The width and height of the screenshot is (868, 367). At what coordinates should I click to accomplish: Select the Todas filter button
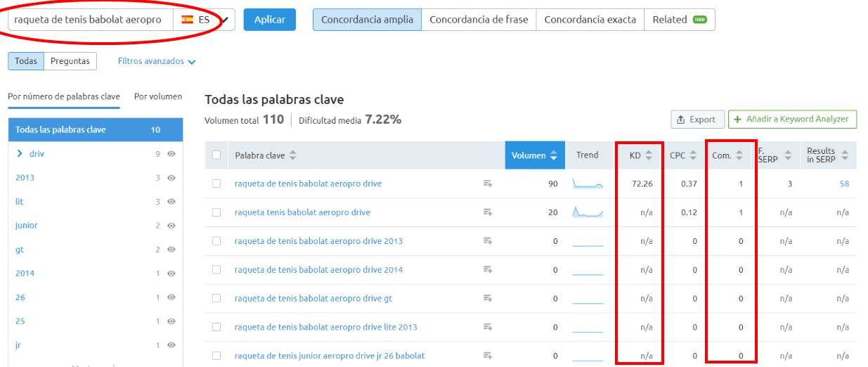(26, 61)
